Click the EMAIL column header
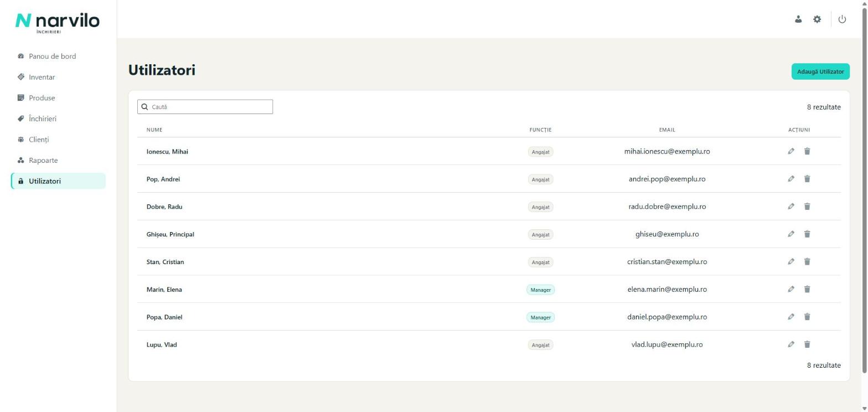This screenshot has width=868, height=412. pyautogui.click(x=667, y=130)
